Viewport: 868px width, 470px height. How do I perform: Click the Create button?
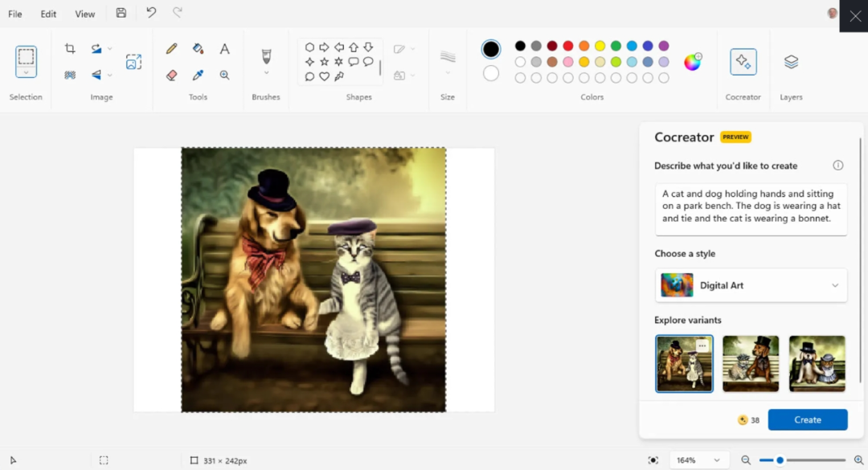(x=808, y=419)
